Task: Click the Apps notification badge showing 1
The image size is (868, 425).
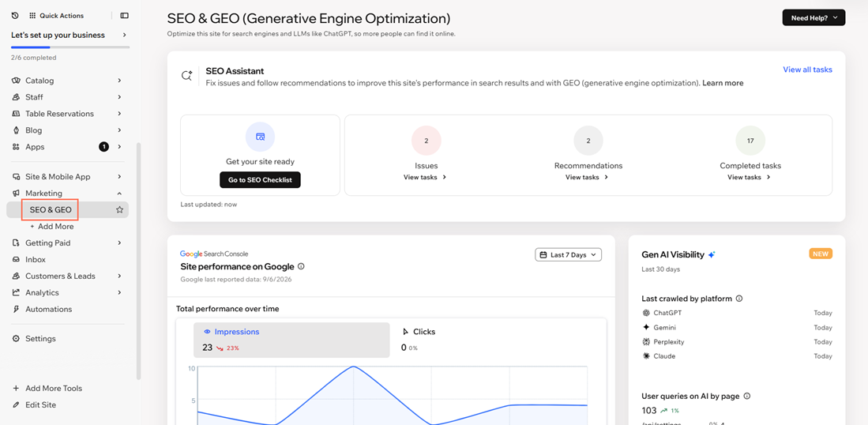Action: pos(103,147)
